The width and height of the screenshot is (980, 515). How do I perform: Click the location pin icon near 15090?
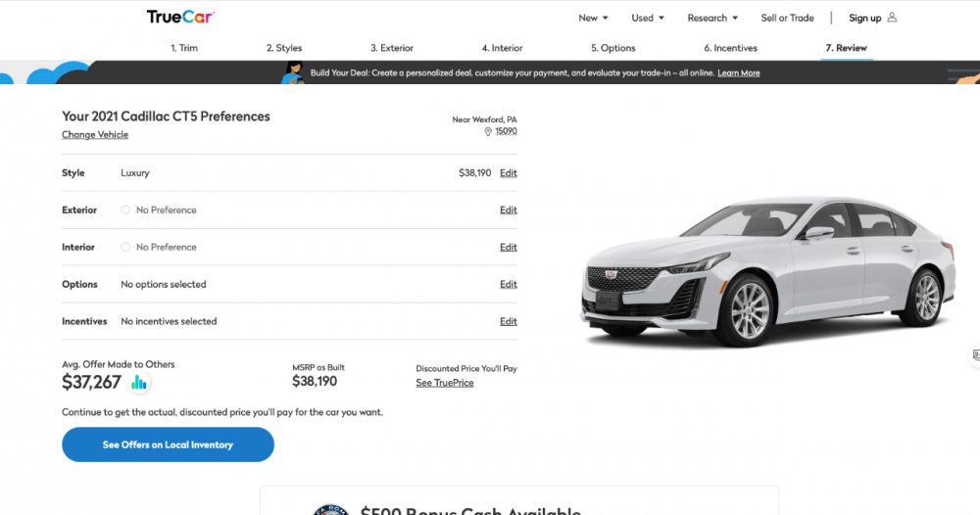(488, 131)
